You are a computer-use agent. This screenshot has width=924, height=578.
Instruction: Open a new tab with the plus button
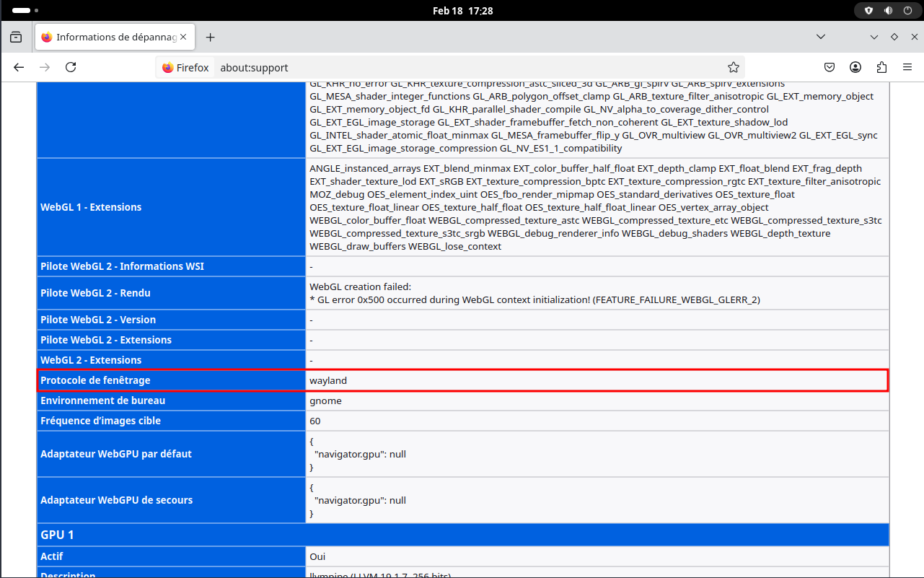210,37
